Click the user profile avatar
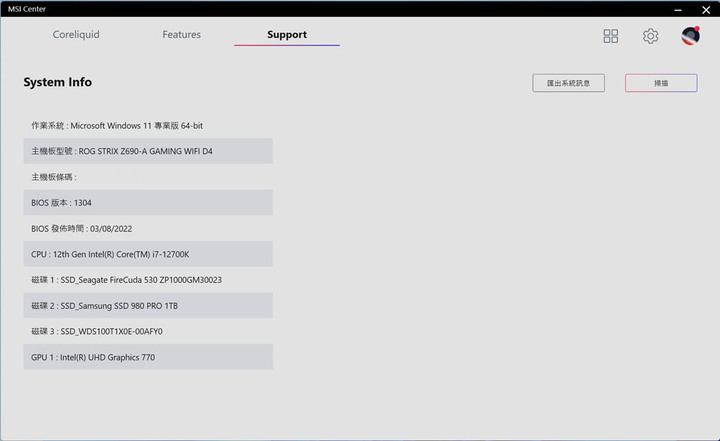This screenshot has height=441, width=720. coord(690,36)
